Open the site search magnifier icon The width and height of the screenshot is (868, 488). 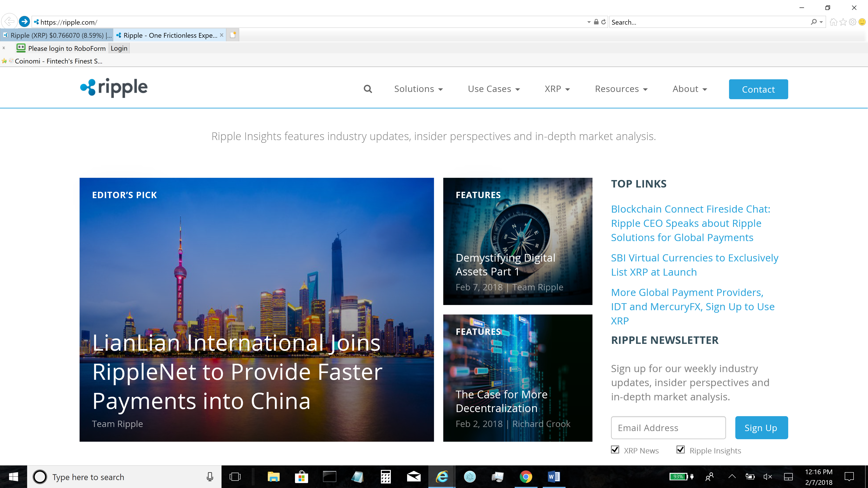368,89
